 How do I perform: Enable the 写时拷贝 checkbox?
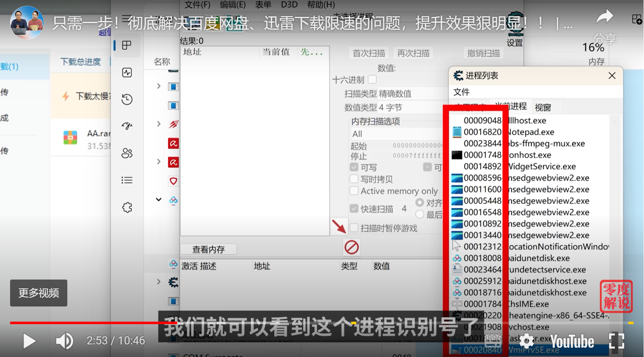click(x=354, y=179)
